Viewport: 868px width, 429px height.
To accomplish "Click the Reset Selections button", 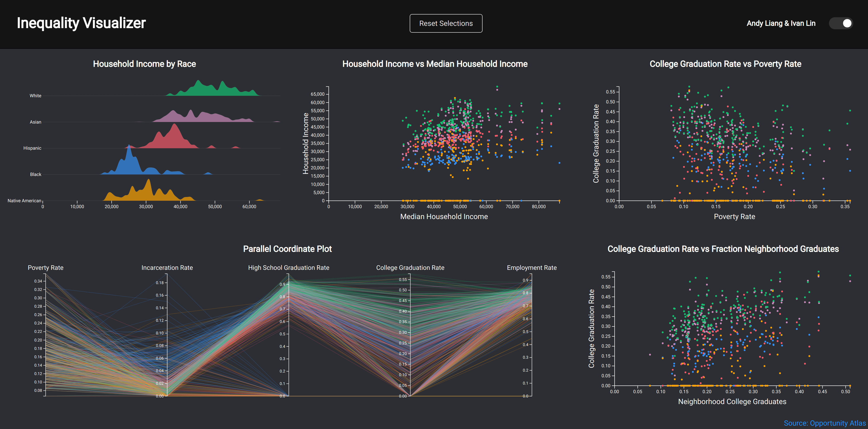I will click(446, 23).
